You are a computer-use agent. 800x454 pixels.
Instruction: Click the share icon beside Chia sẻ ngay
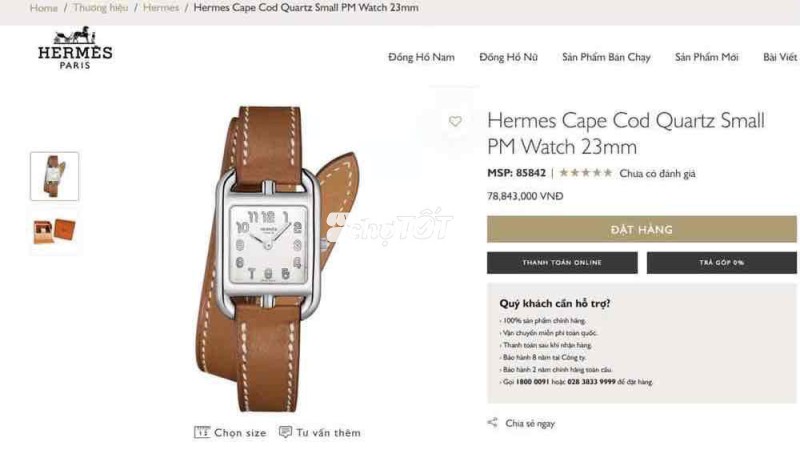click(x=492, y=422)
